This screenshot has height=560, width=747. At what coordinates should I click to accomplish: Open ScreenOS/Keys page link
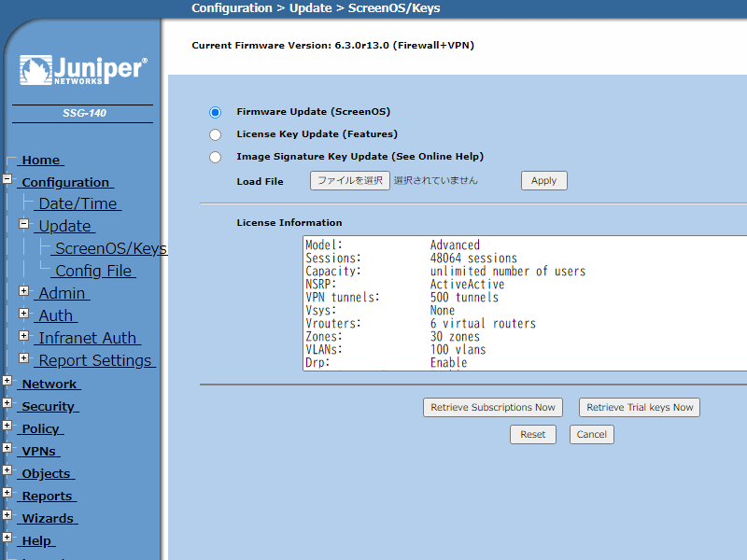pyautogui.click(x=109, y=248)
